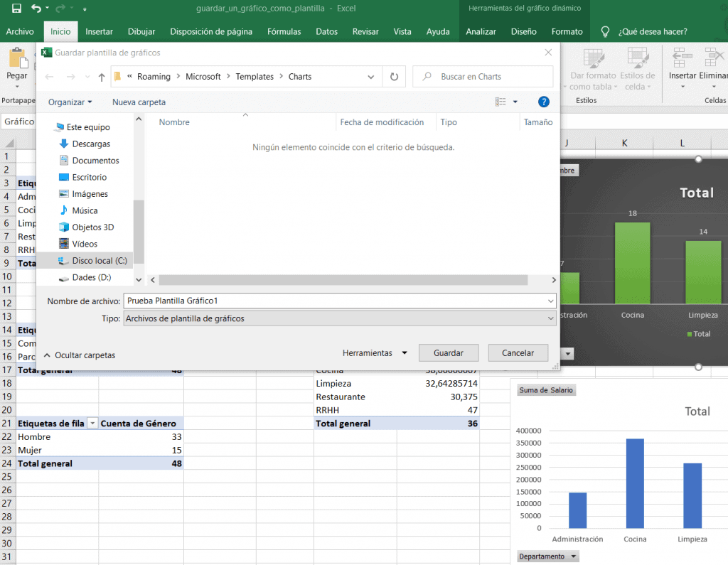Expand the file name history dropdown
Viewport: 728px width, 565px height.
click(x=551, y=301)
